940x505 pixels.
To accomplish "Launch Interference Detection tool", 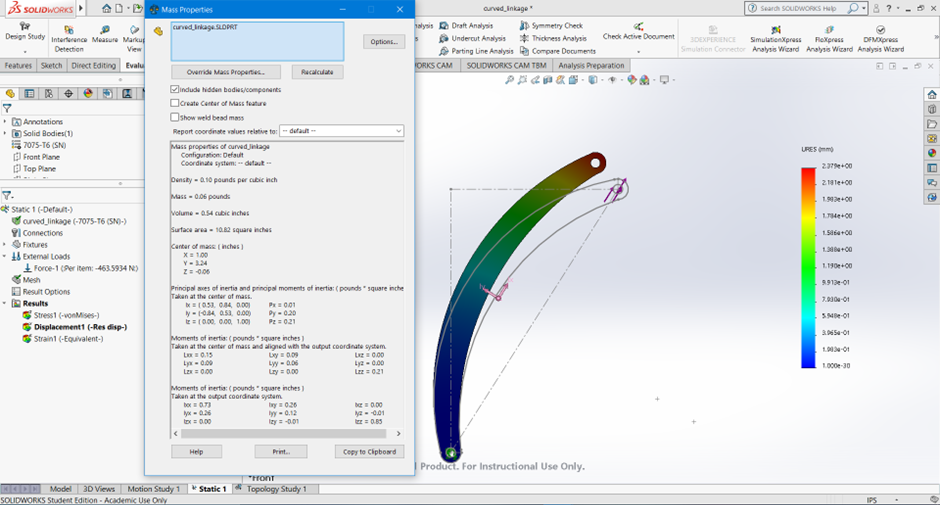I will tap(69, 34).
